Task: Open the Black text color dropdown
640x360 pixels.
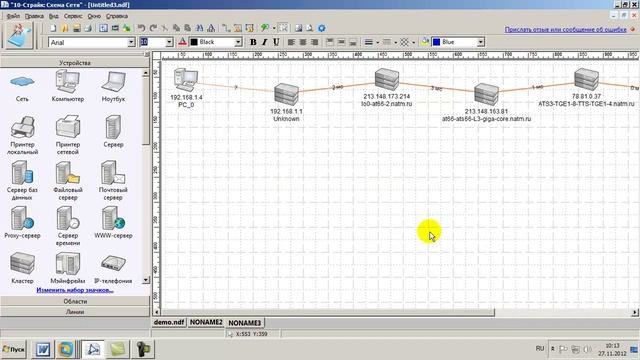Action: 238,42
